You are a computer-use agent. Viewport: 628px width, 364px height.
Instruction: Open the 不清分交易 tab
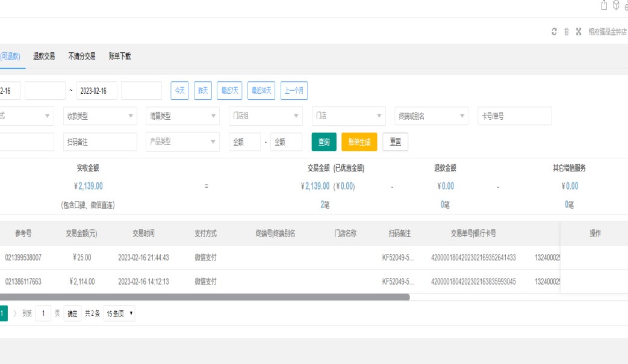pyautogui.click(x=82, y=57)
